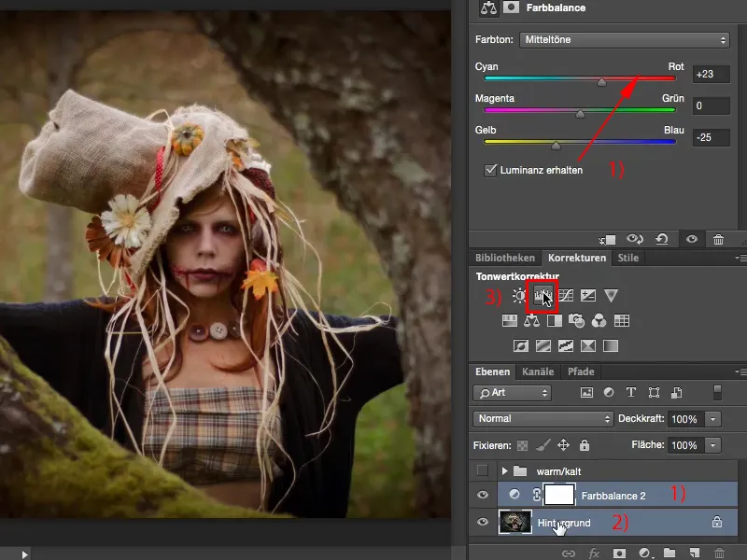747x560 pixels.
Task: Show the warm/kalt group visibility box
Action: point(482,471)
